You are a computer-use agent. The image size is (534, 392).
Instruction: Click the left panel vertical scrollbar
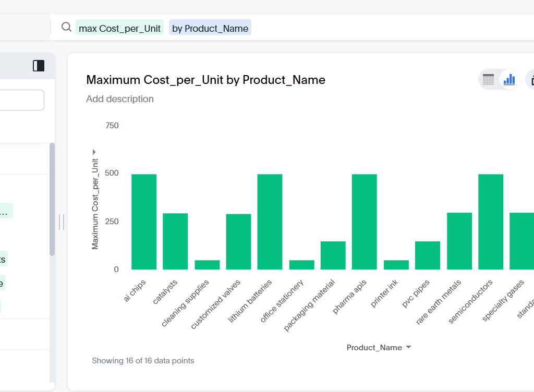point(52,199)
